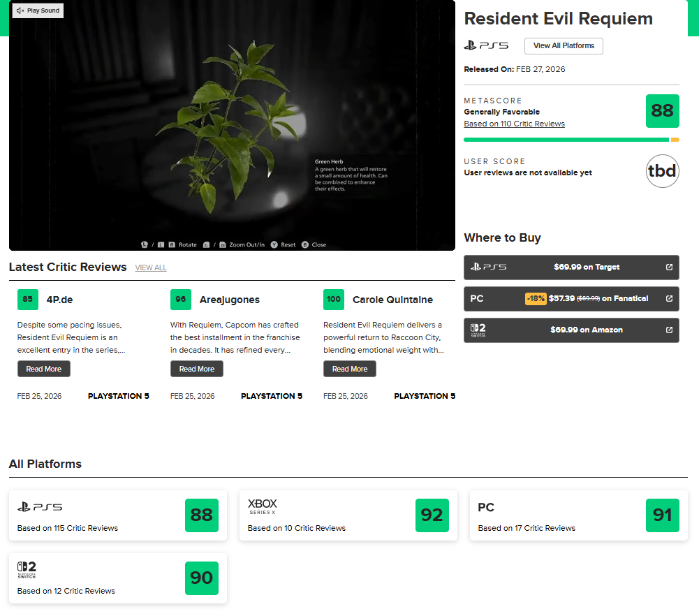Open external link icon for Fanatical offer
The height and width of the screenshot is (616, 699).
(x=669, y=298)
